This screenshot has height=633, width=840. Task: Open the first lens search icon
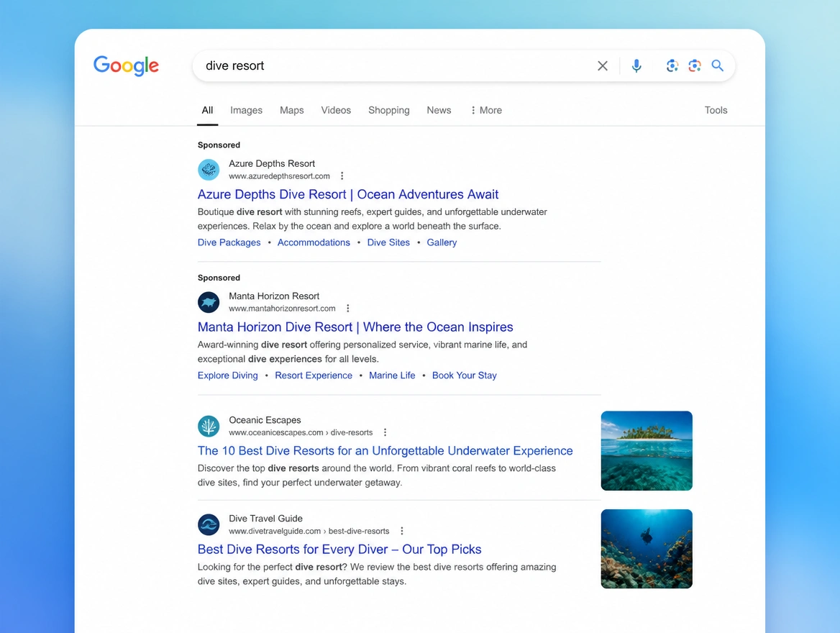point(672,65)
